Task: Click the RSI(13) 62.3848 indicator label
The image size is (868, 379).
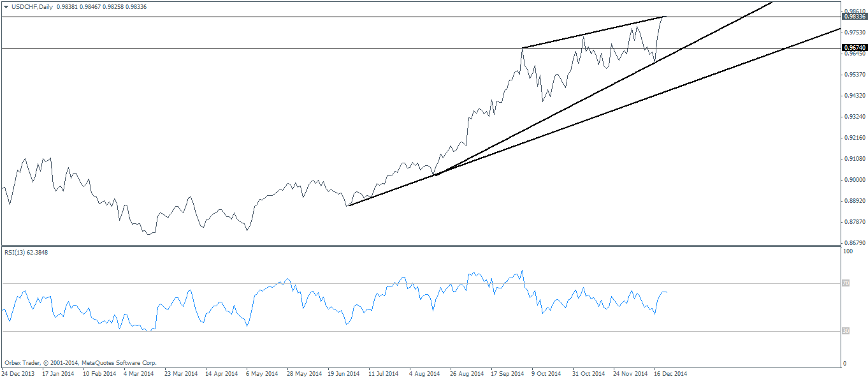Action: (26, 253)
